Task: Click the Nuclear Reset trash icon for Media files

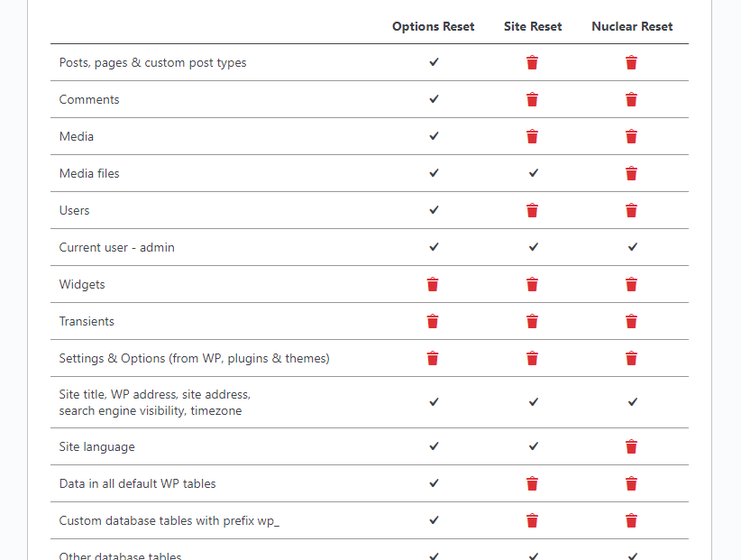Action: (x=632, y=173)
